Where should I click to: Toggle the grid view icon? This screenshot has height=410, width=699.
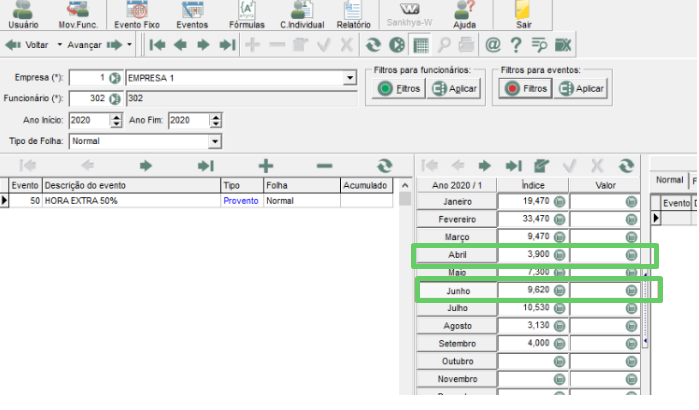tap(420, 45)
